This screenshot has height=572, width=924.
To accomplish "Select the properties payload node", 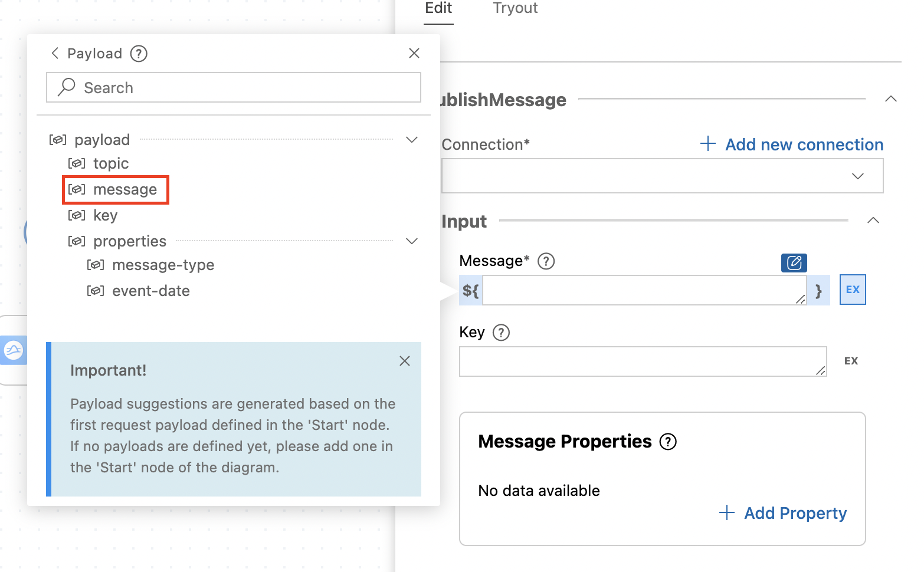I will pyautogui.click(x=130, y=241).
